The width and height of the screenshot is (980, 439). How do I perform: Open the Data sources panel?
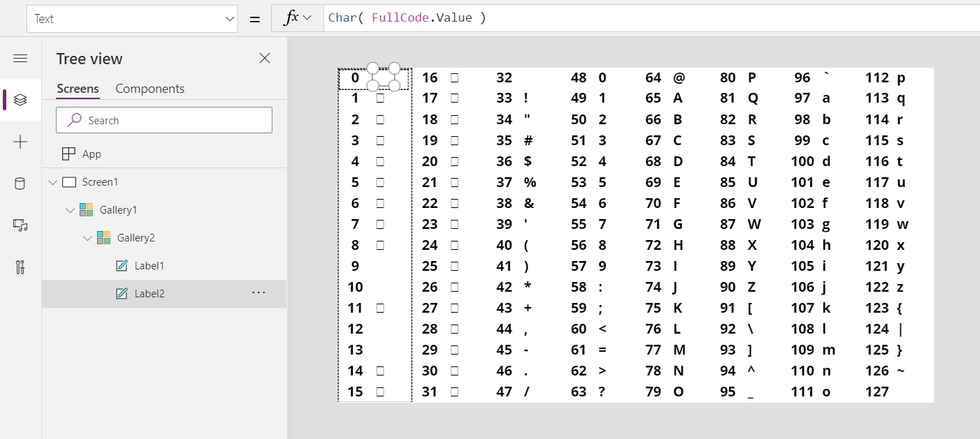[20, 184]
